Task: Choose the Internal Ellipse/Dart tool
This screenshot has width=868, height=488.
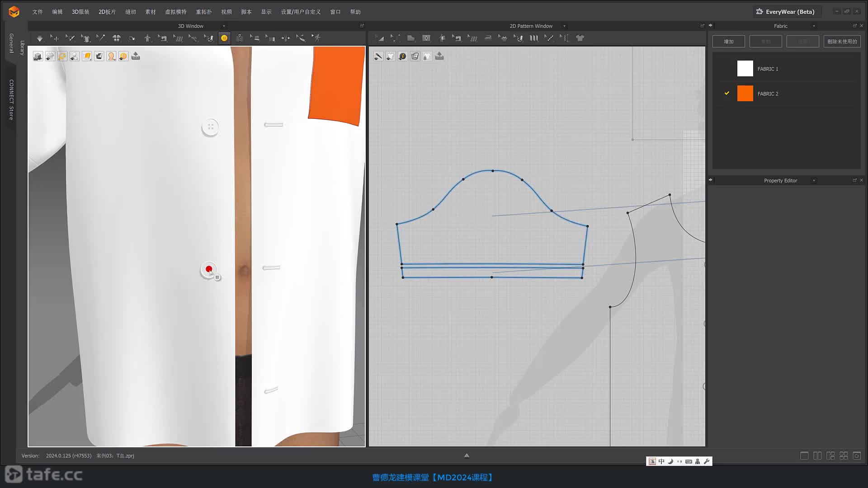Action: [426, 38]
